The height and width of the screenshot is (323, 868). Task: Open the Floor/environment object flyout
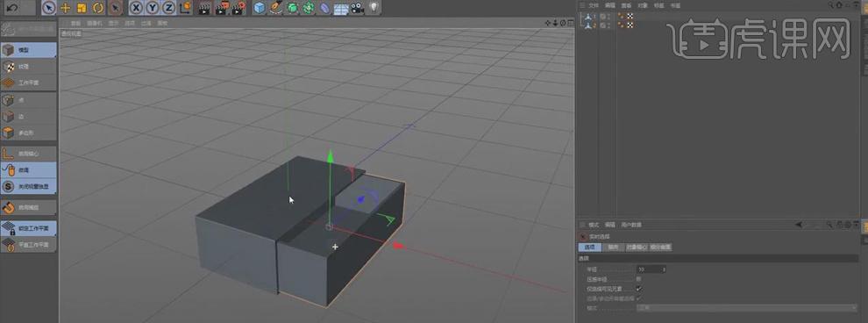[x=341, y=8]
